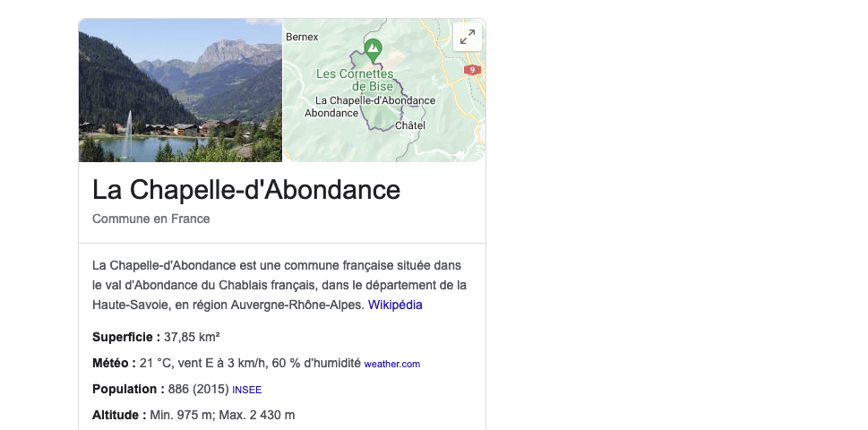Click the red route 9 road shield

(473, 70)
